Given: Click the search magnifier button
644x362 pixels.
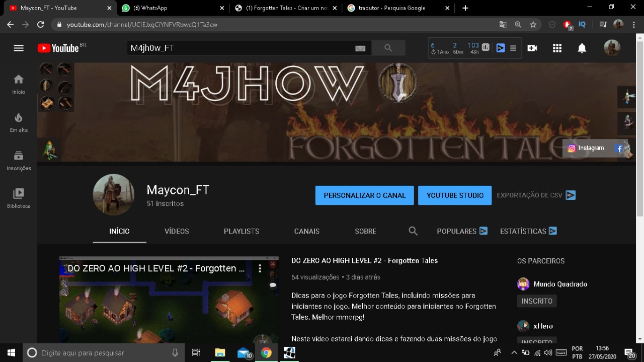Looking at the screenshot, I should pos(388,48).
